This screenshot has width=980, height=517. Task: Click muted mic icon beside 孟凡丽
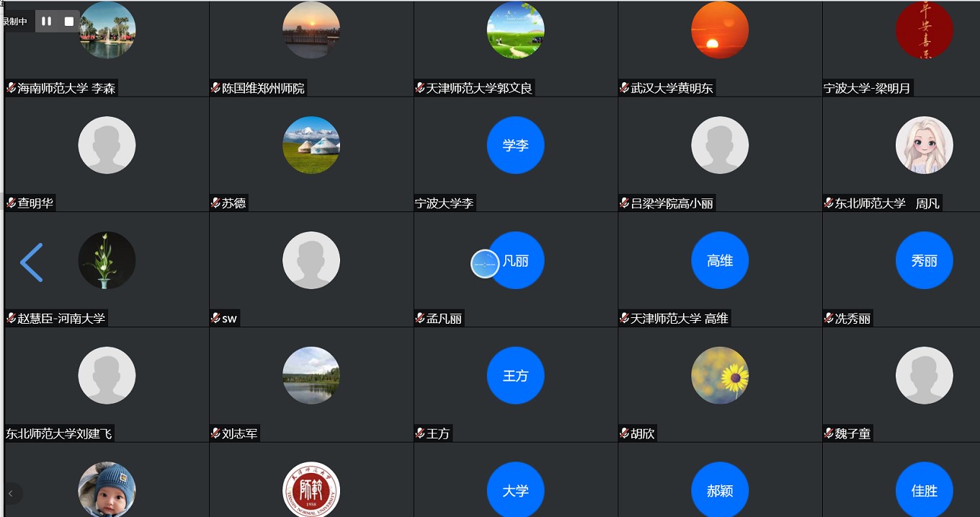(420, 318)
